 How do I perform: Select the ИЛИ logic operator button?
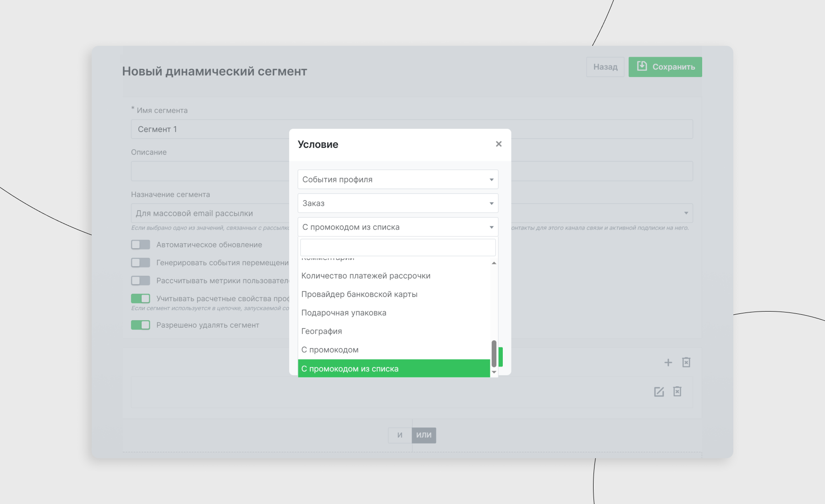(424, 435)
